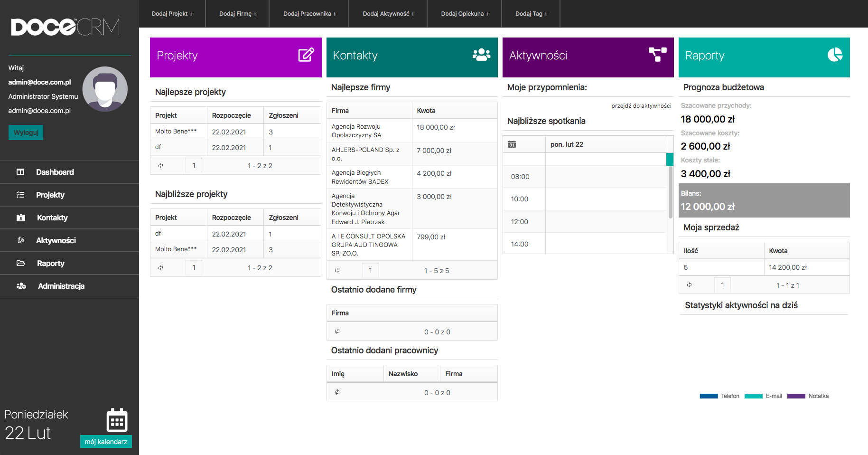Click the network icon on Aktywności tile
The image size is (868, 455).
(657, 55)
